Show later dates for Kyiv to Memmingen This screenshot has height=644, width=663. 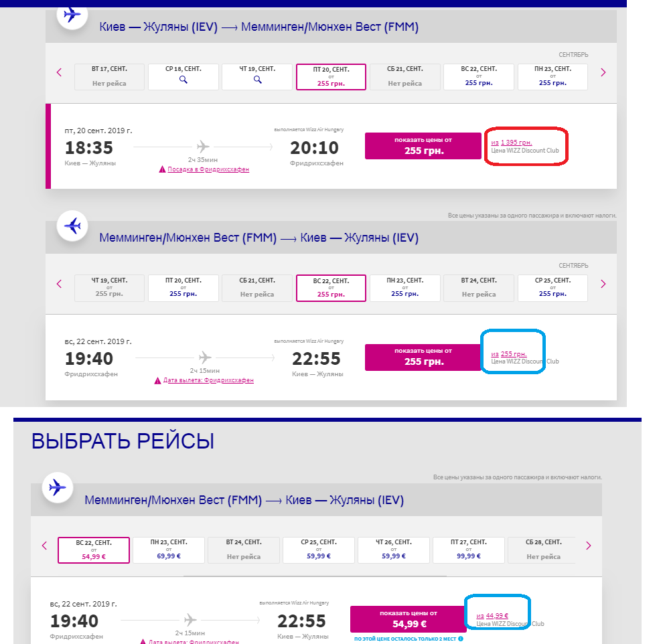[603, 72]
